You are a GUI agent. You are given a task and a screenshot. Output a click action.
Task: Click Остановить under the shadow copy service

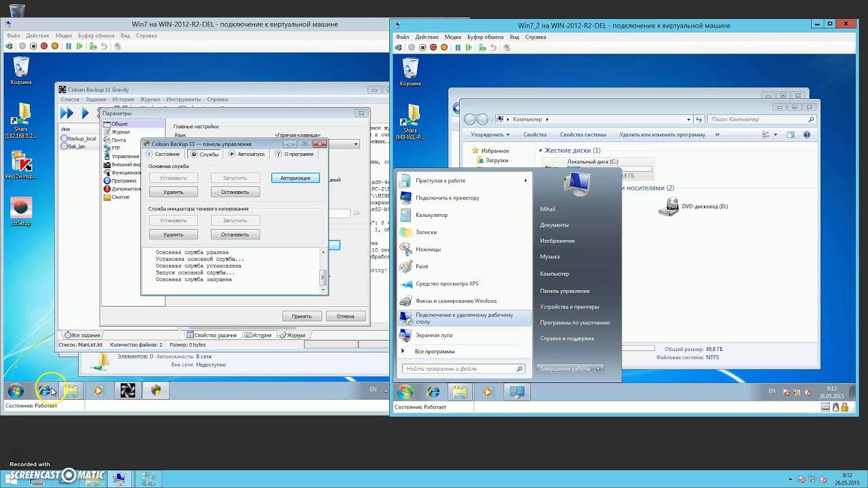(x=235, y=235)
